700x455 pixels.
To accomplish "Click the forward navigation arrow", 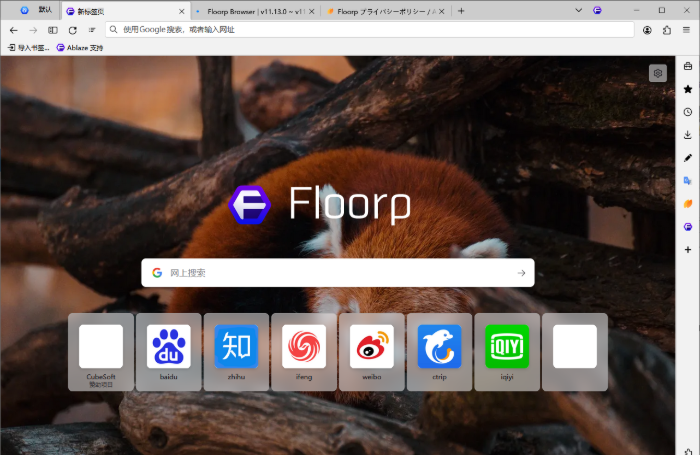I will coord(33,30).
